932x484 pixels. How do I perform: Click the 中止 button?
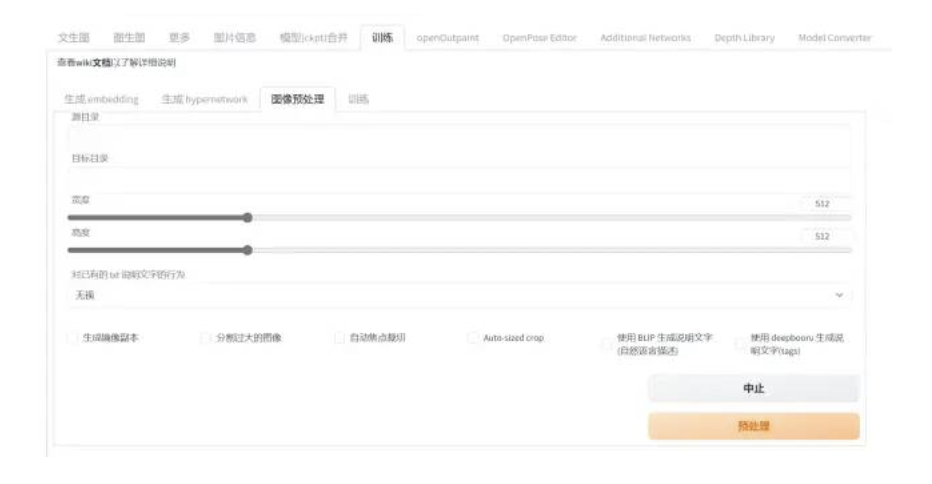[754, 388]
